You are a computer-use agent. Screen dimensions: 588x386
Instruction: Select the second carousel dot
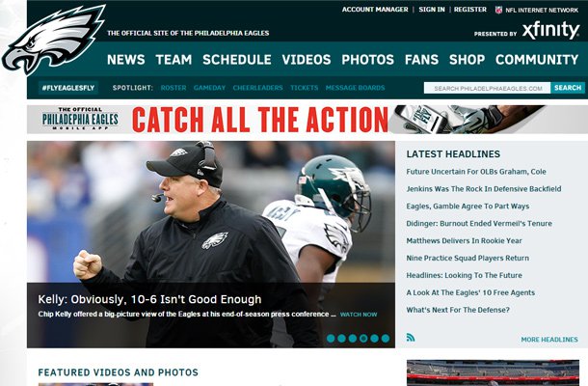(341, 339)
